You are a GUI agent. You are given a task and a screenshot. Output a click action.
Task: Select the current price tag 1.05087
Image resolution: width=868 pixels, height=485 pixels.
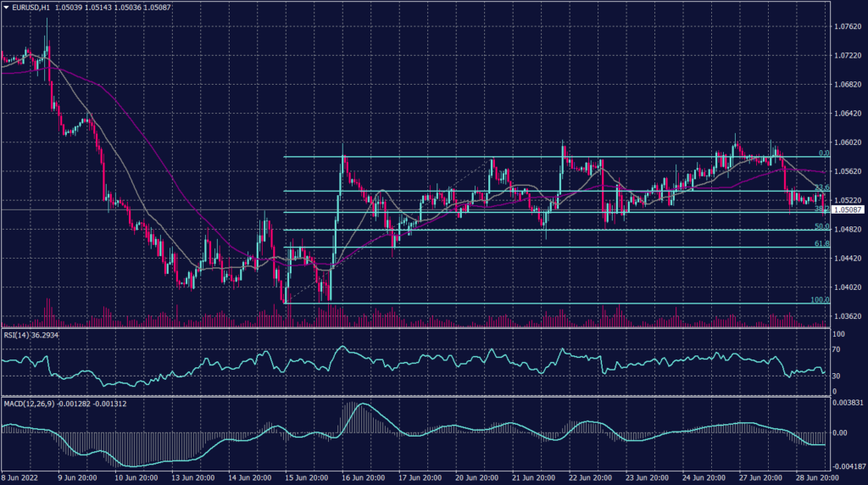[x=848, y=209]
